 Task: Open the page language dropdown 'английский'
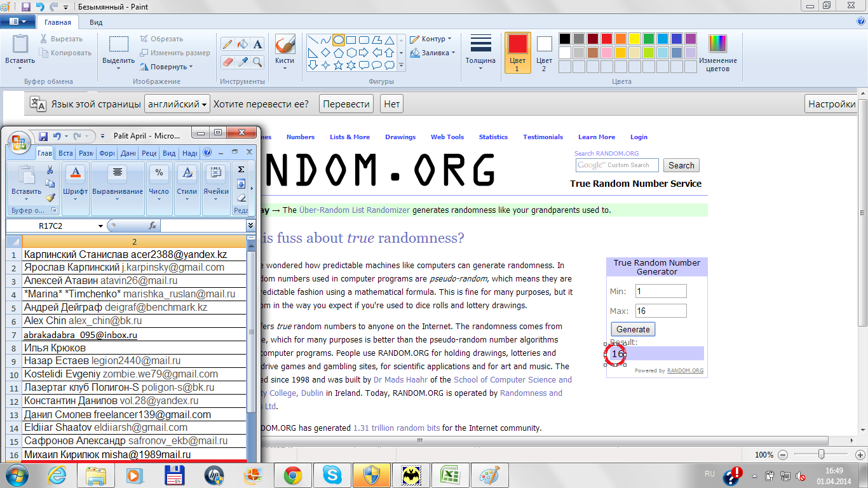click(x=177, y=104)
